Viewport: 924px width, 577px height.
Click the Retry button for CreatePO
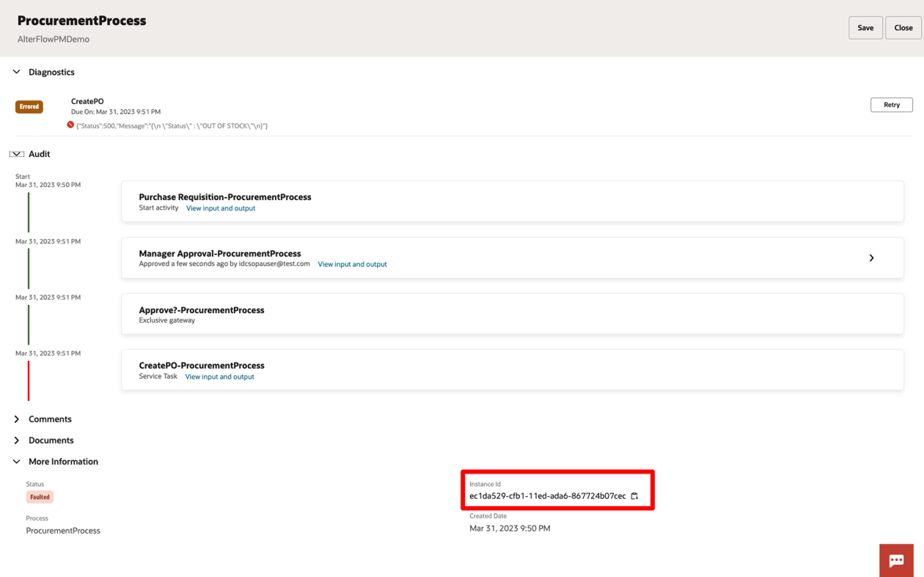(x=891, y=104)
